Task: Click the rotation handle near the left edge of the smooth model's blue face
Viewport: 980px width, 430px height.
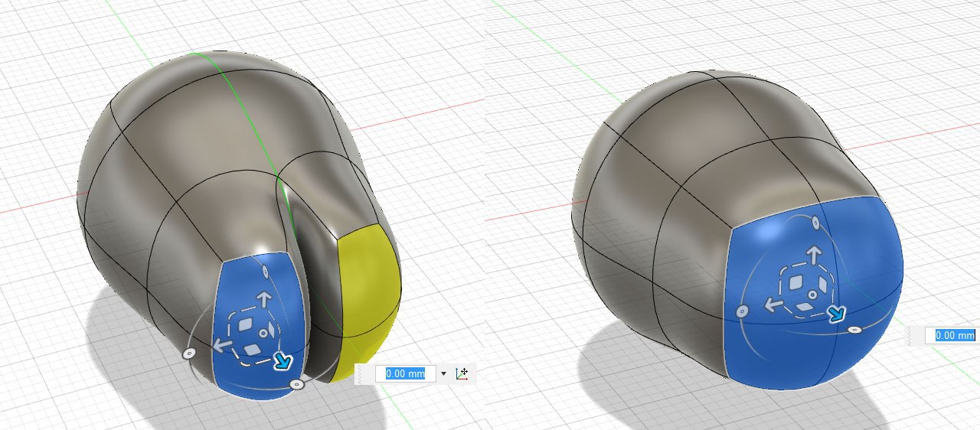Action: (742, 311)
